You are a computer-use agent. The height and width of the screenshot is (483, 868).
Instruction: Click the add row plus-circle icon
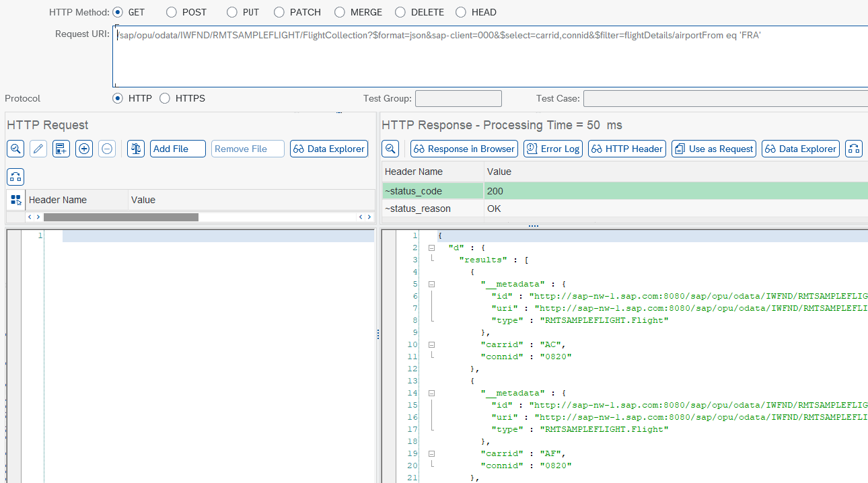(x=84, y=149)
